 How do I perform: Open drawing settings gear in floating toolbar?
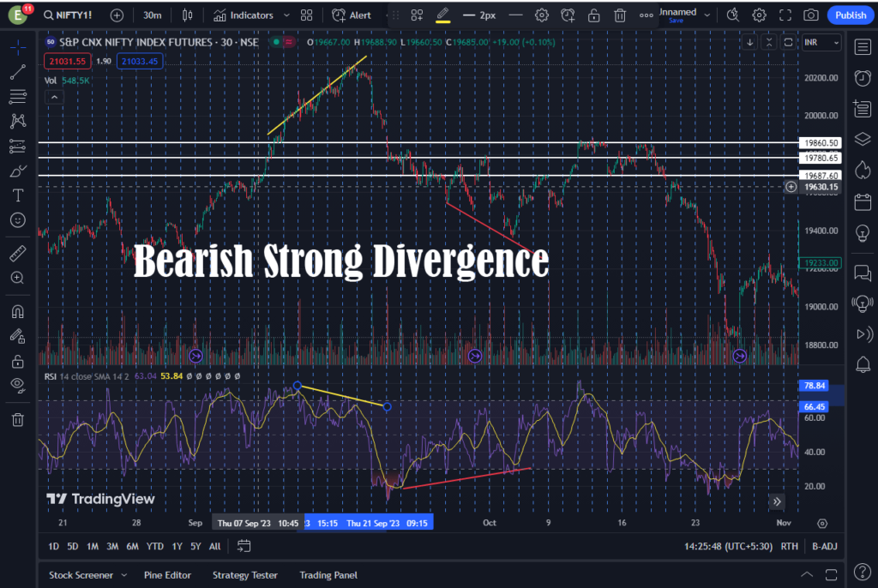click(541, 15)
